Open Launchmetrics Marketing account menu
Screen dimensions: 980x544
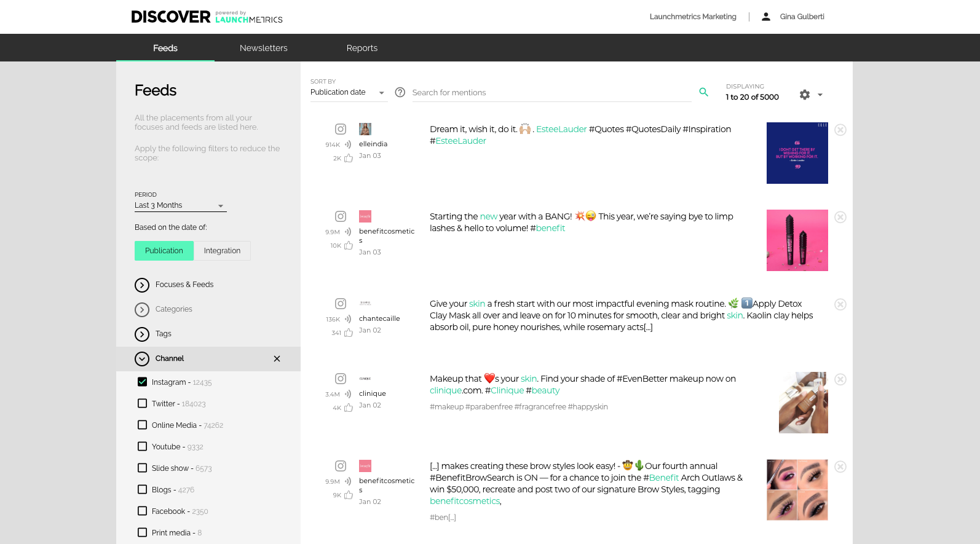(693, 17)
